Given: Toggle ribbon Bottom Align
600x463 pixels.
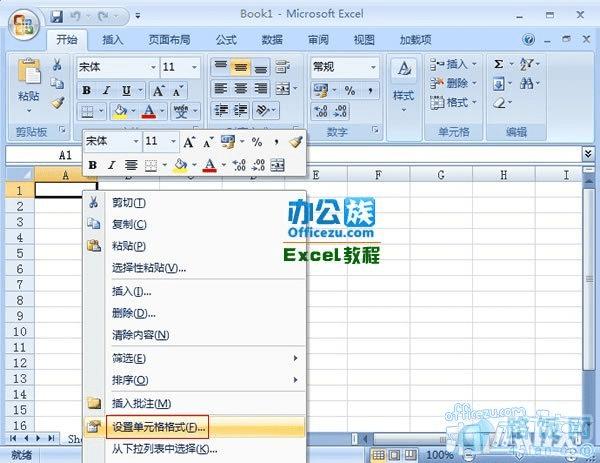Looking at the screenshot, I should 261,67.
